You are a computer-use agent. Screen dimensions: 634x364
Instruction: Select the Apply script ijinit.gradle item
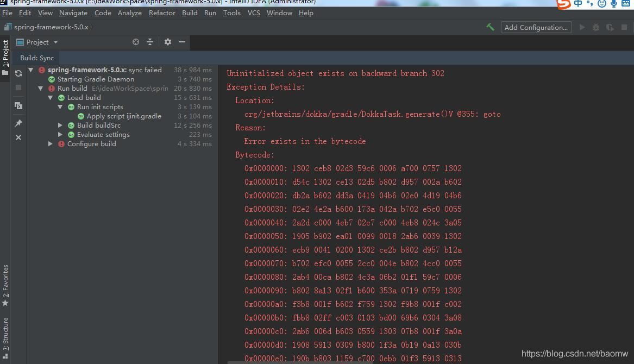point(124,116)
